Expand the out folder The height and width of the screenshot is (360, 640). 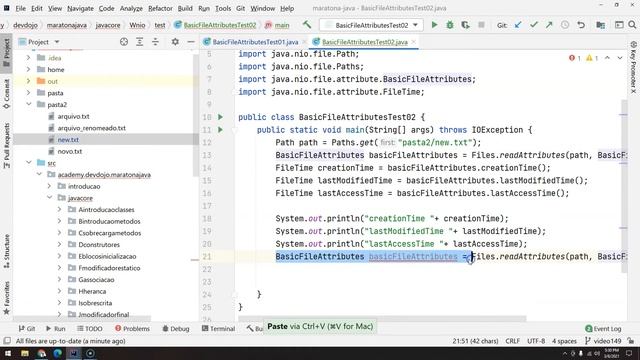[x=28, y=81]
